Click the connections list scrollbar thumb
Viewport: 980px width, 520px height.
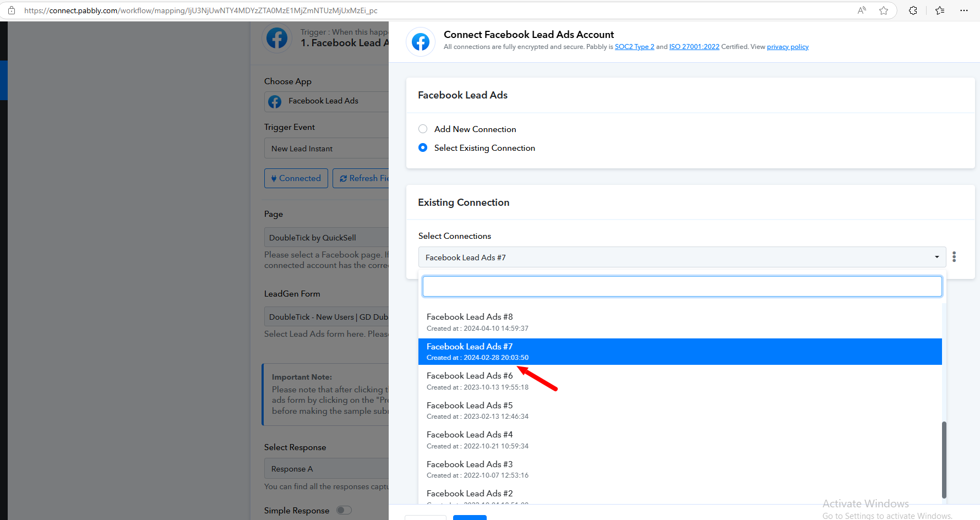point(944,459)
